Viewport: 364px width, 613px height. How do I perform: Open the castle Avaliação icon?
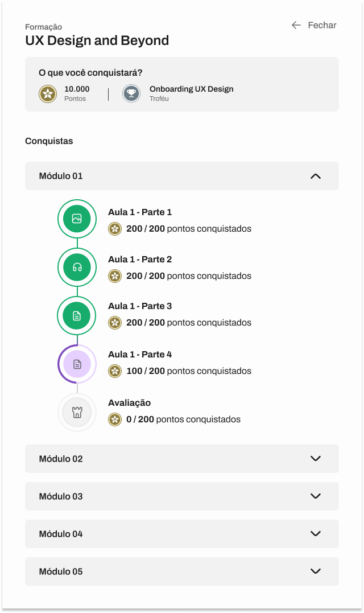tap(77, 413)
